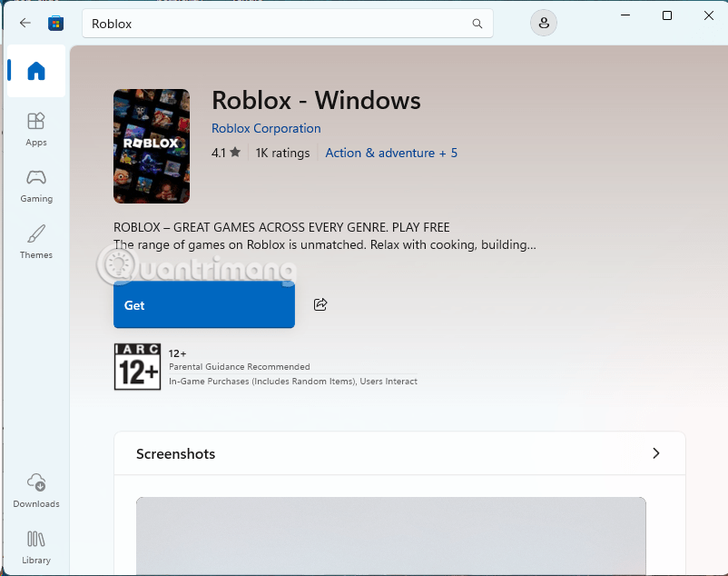Open the Themes section

tap(36, 242)
